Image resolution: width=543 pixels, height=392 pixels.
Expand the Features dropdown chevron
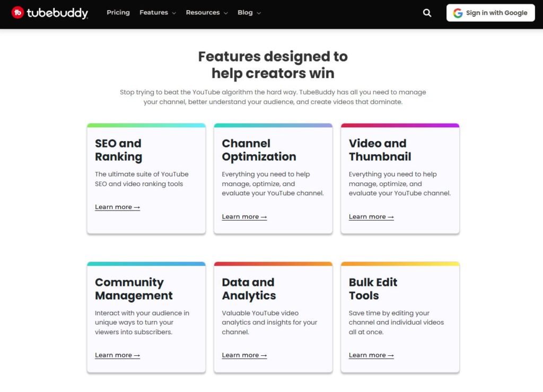[x=173, y=13]
